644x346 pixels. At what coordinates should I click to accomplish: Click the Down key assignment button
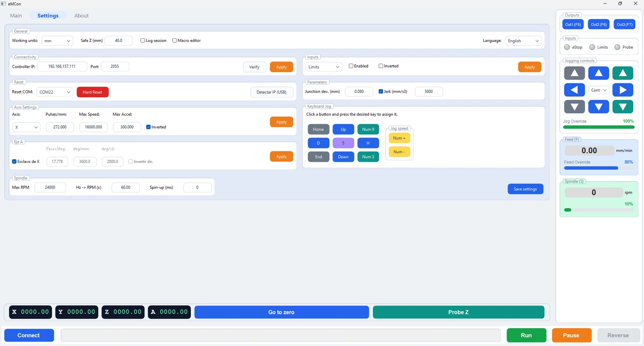pos(343,157)
